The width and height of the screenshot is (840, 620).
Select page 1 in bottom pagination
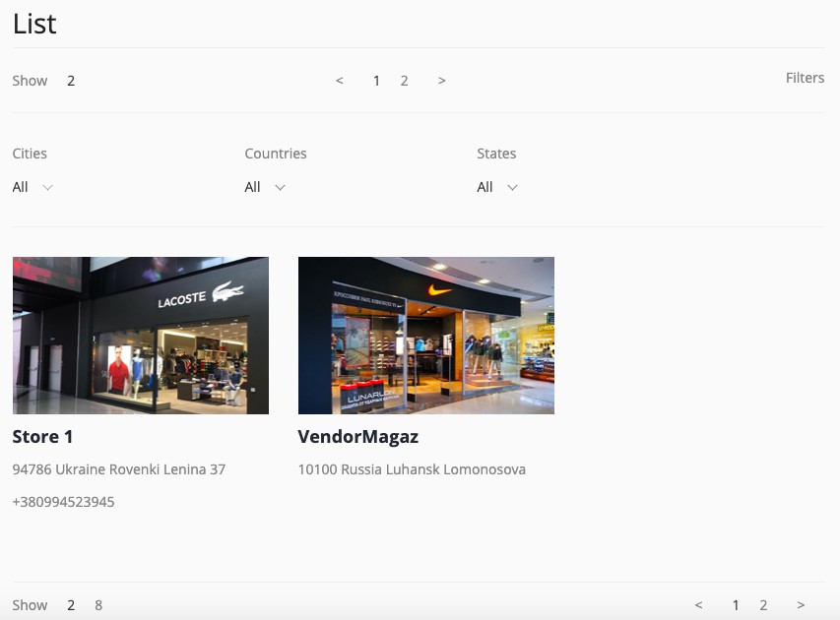736,605
